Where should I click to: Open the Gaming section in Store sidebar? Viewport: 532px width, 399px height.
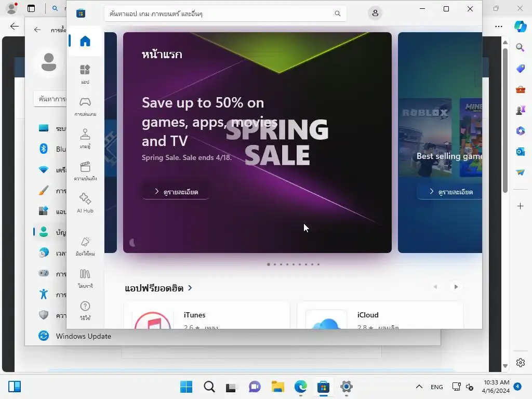[85, 107]
